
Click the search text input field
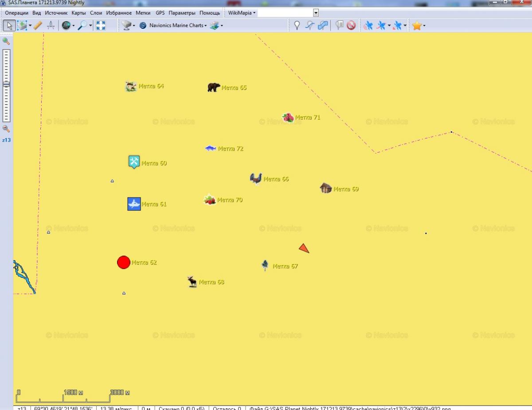tap(285, 13)
